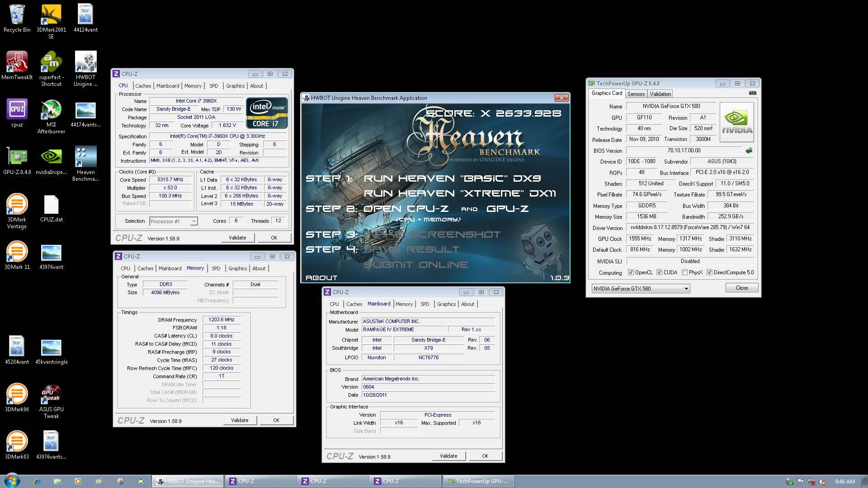Image resolution: width=868 pixels, height=488 pixels.
Task: Switch to HWBOT Unigine Heaven taskbar button
Action: point(188,481)
